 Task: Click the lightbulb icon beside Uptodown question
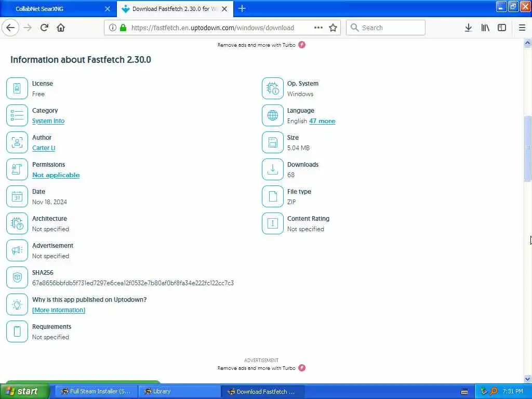[17, 304]
